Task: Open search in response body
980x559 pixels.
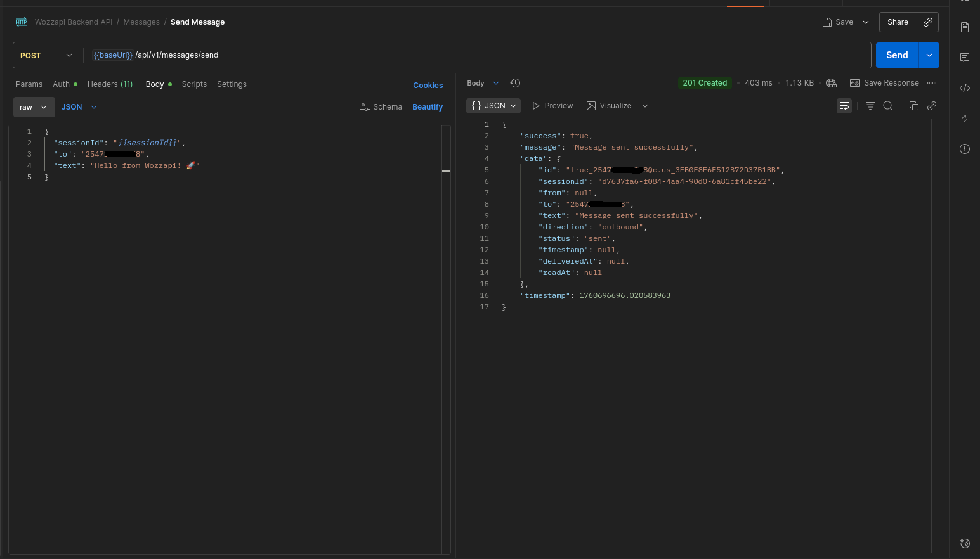Action: [x=888, y=106]
